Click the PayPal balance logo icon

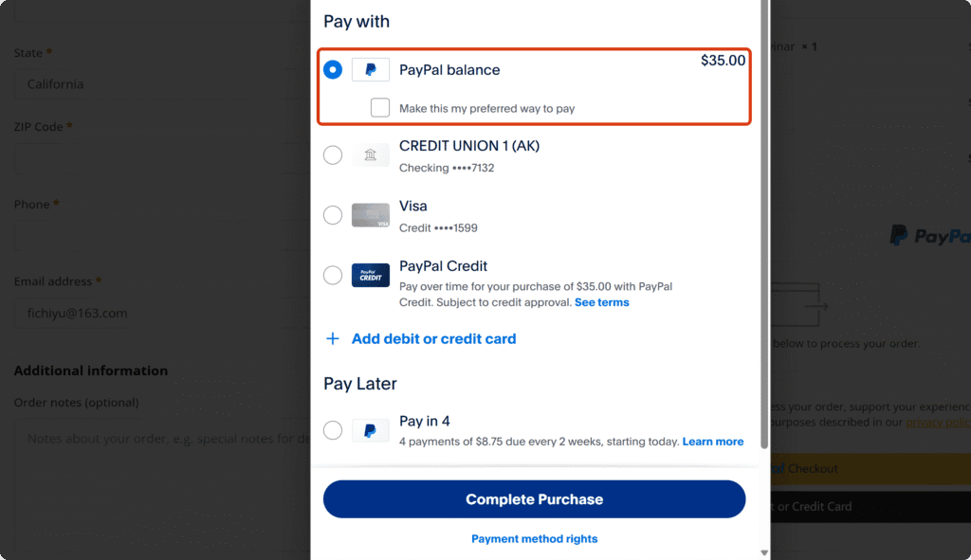tap(370, 70)
